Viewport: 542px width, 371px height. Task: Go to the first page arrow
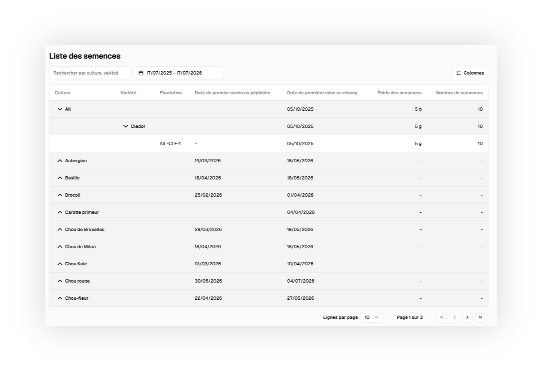pos(441,317)
